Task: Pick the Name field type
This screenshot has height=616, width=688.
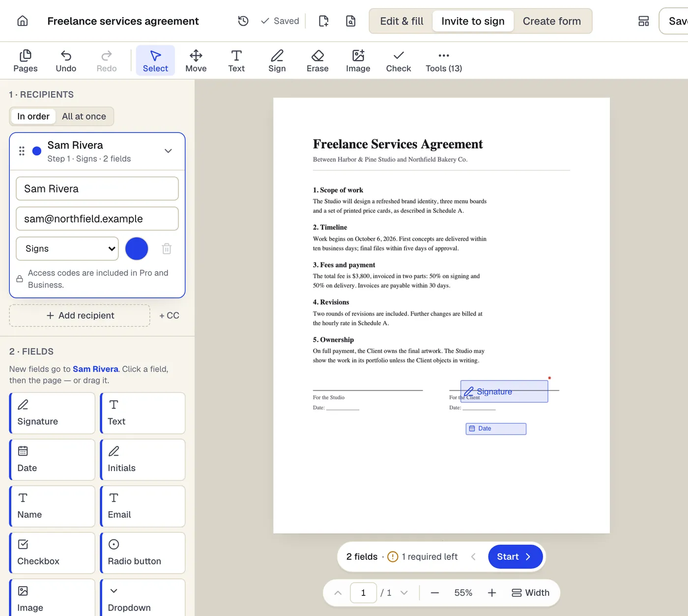Action: [52, 506]
